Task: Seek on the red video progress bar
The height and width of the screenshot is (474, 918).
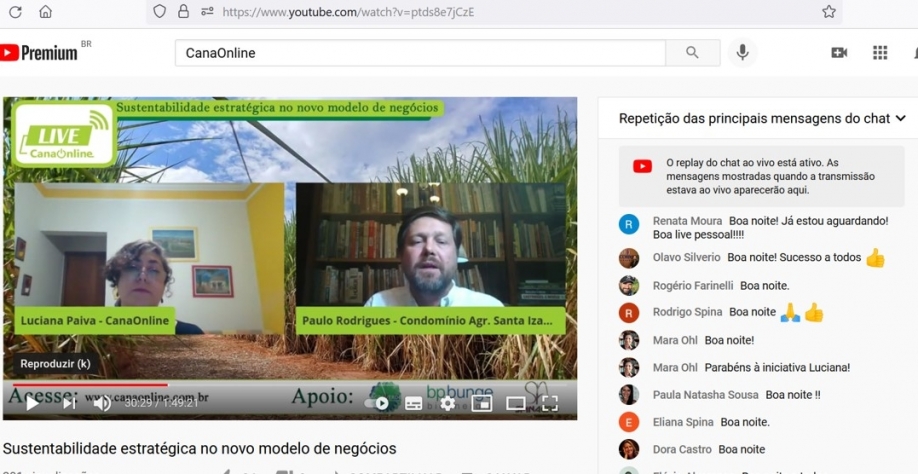Action: click(x=200, y=385)
